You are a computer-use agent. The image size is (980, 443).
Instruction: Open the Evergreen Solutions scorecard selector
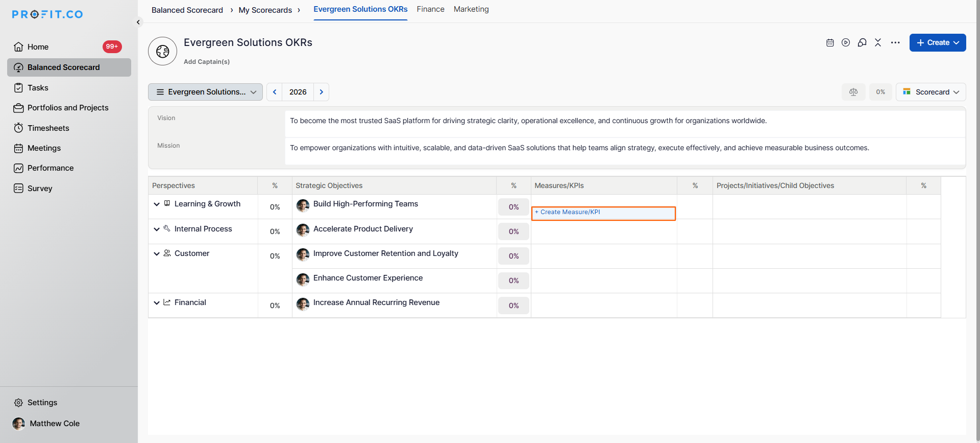coord(205,92)
